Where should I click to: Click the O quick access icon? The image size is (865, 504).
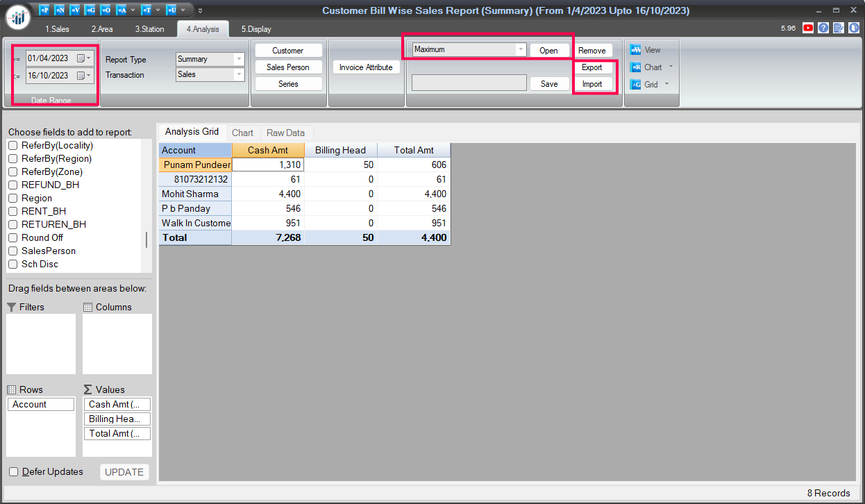[x=105, y=10]
